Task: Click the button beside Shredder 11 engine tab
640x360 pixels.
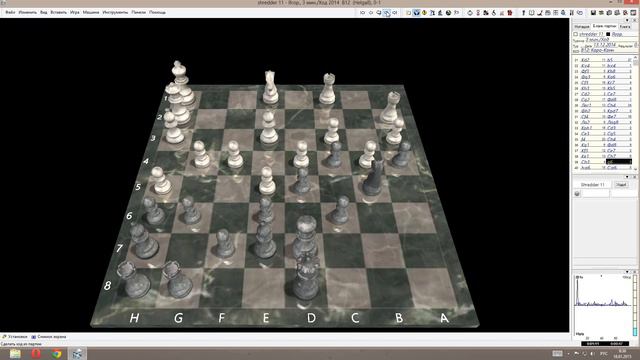Action: pyautogui.click(x=621, y=185)
